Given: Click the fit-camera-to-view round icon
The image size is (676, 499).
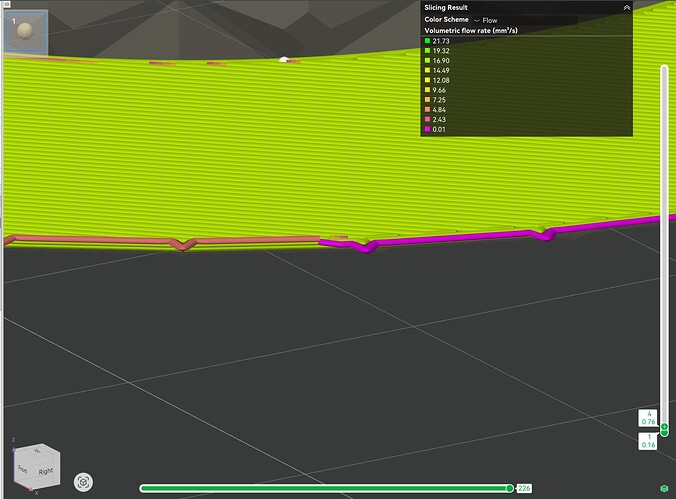Looking at the screenshot, I should click(x=83, y=482).
